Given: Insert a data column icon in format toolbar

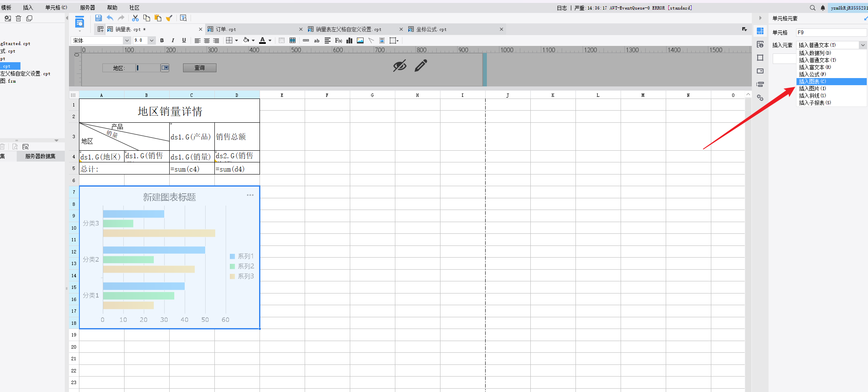Looking at the screenshot, I should [306, 40].
